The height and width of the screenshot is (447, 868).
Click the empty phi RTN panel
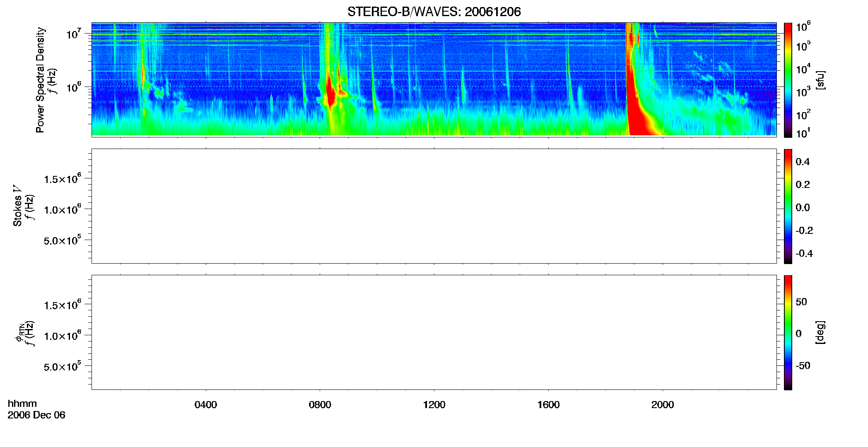click(434, 332)
